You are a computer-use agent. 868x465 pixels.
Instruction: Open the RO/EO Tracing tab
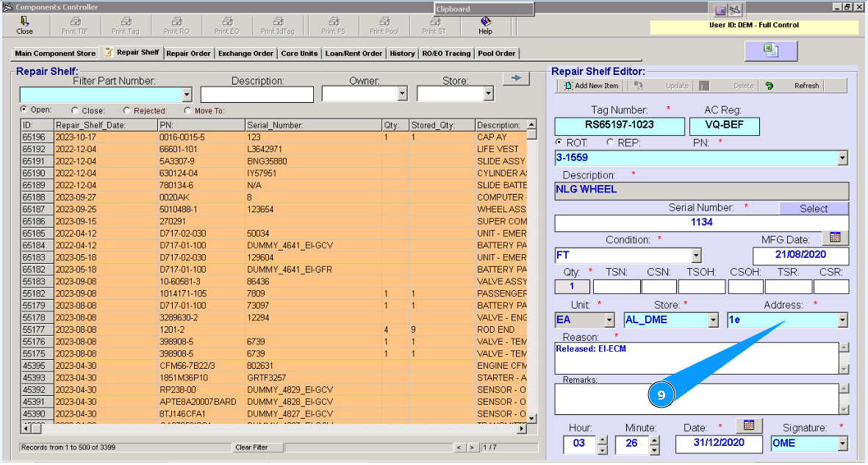(446, 54)
